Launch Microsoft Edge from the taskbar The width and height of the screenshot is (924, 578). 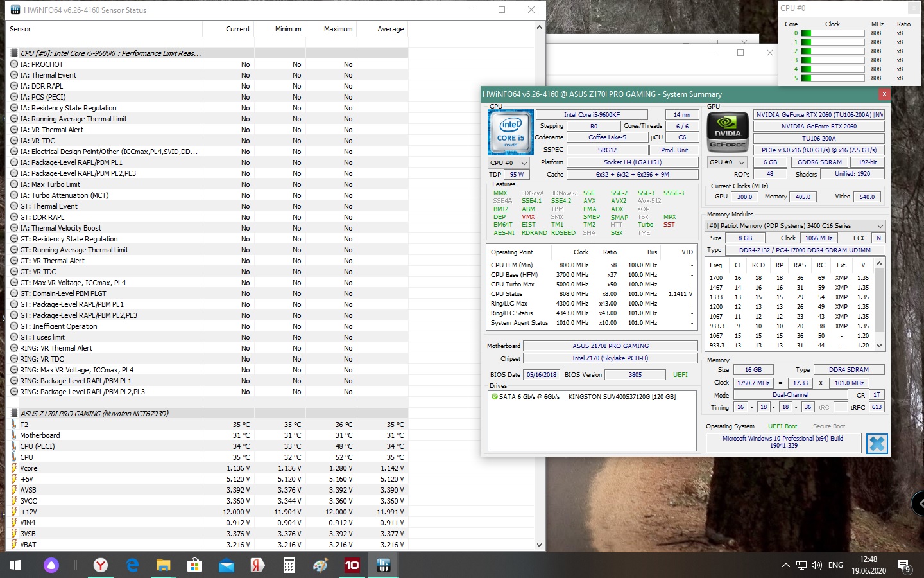tap(132, 565)
